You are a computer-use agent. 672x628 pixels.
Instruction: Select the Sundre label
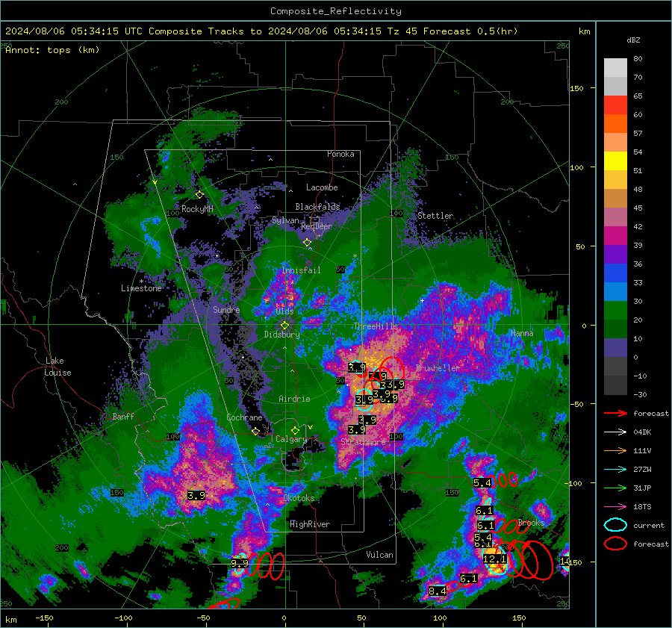point(226,309)
